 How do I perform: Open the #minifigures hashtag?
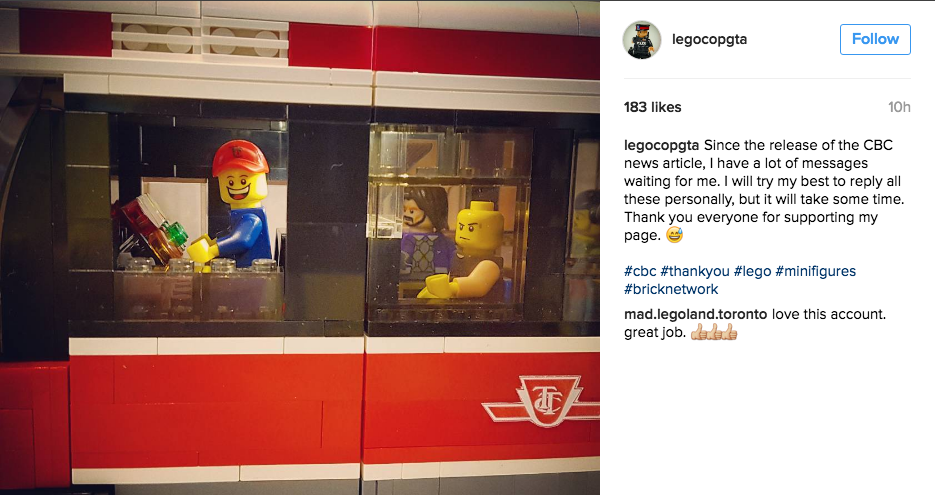815,271
